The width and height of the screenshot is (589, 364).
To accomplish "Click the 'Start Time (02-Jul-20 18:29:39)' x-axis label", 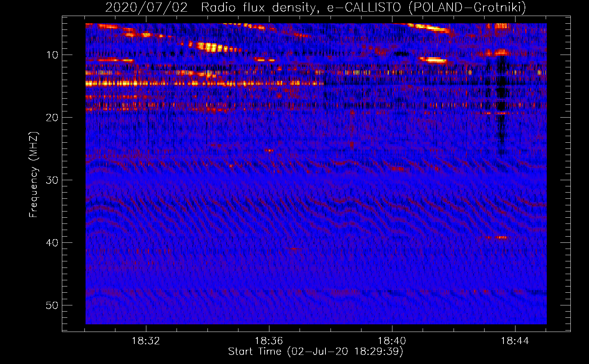I will pyautogui.click(x=316, y=352).
